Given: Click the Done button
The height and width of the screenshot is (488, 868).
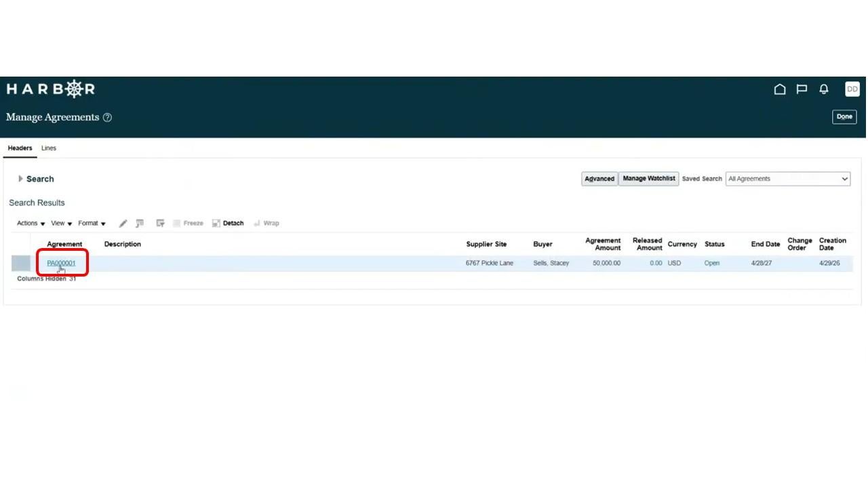Looking at the screenshot, I should click(844, 117).
